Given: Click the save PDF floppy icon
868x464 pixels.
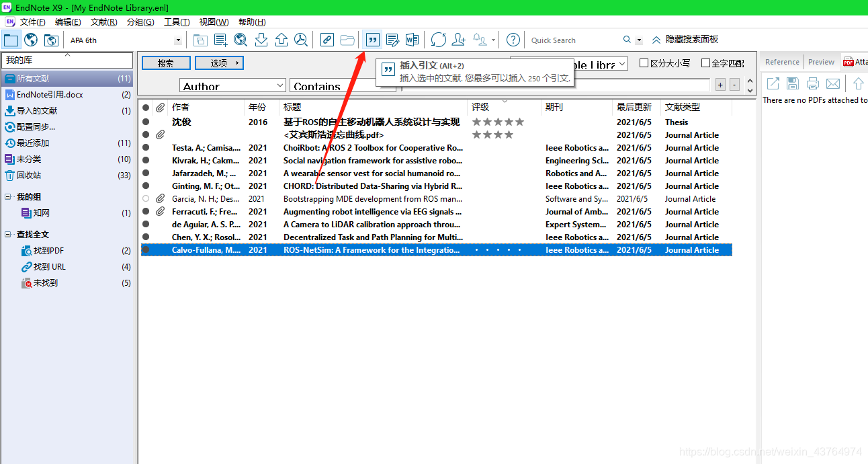Looking at the screenshot, I should 793,83.
